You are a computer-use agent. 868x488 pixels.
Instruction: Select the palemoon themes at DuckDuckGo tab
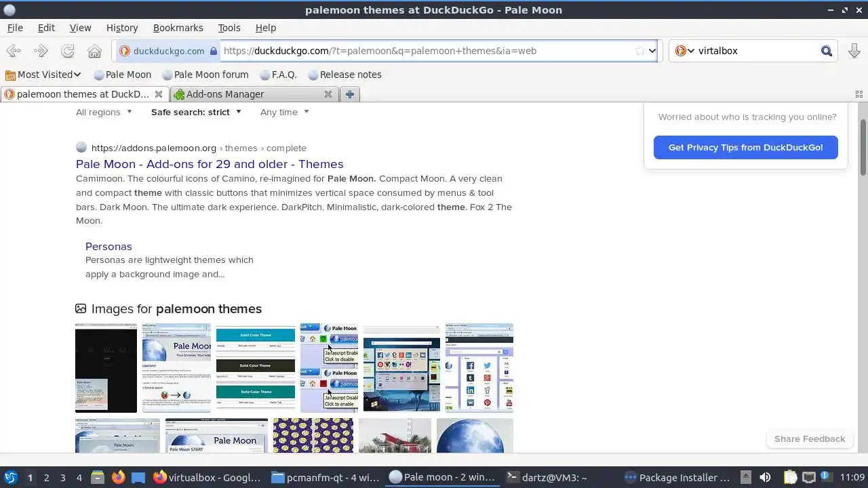click(83, 94)
